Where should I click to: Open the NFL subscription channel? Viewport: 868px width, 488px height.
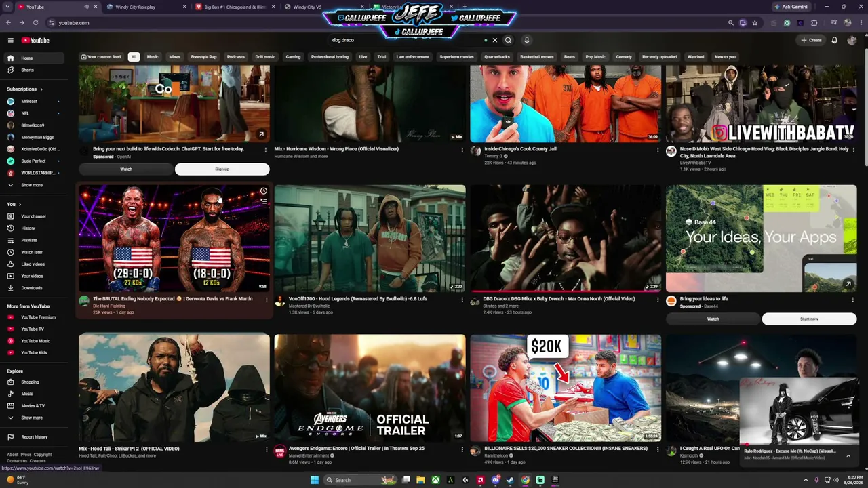[35, 113]
